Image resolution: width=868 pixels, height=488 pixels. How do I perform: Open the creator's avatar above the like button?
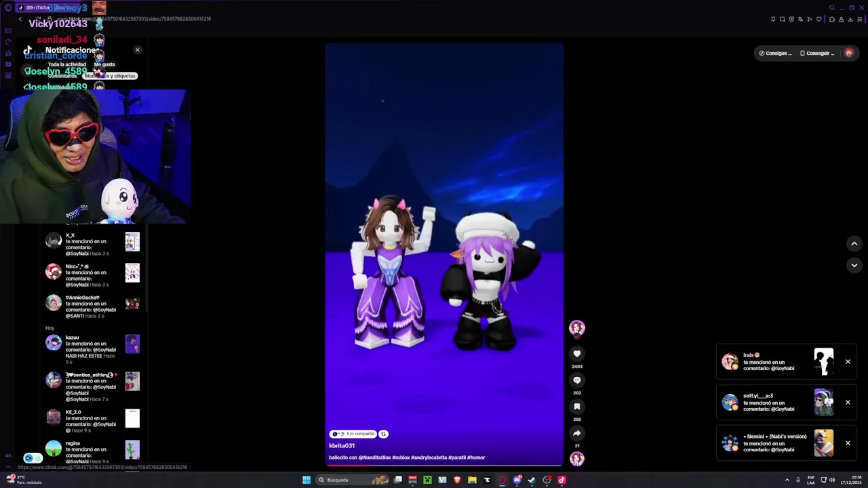point(577,329)
